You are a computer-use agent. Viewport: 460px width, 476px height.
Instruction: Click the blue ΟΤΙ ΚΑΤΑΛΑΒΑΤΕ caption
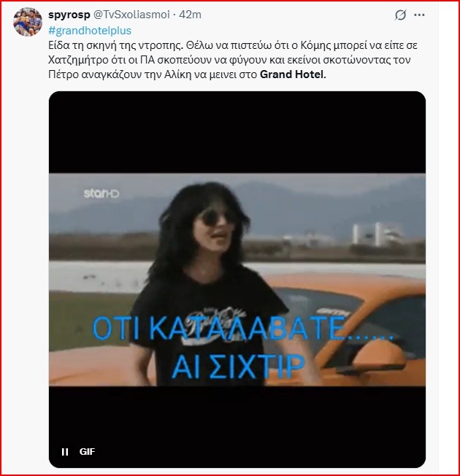[243, 329]
